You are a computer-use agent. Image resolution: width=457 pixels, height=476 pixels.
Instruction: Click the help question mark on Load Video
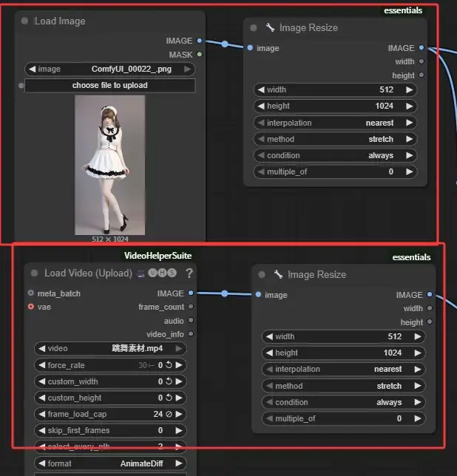pyautogui.click(x=189, y=273)
